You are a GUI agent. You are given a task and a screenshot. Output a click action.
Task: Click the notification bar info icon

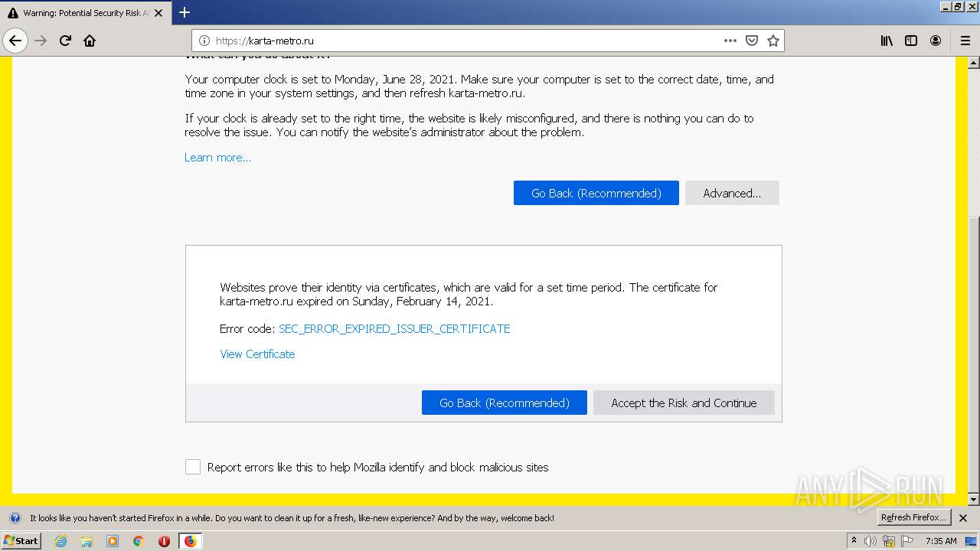(x=15, y=518)
